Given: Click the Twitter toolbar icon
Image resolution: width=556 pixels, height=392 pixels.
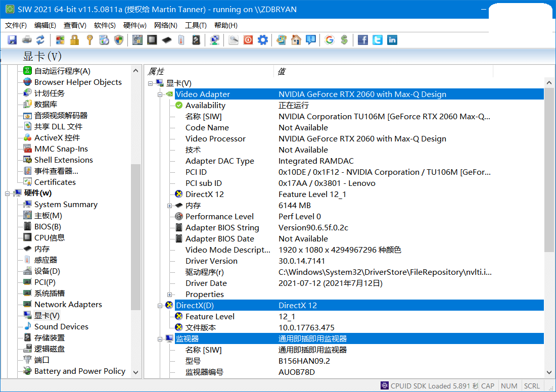Looking at the screenshot, I should point(377,40).
